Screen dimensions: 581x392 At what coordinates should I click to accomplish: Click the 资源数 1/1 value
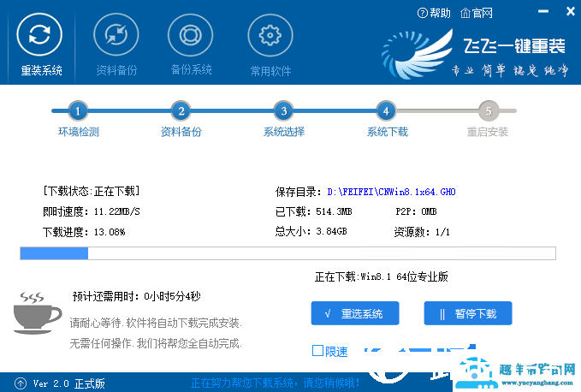[x=422, y=232]
